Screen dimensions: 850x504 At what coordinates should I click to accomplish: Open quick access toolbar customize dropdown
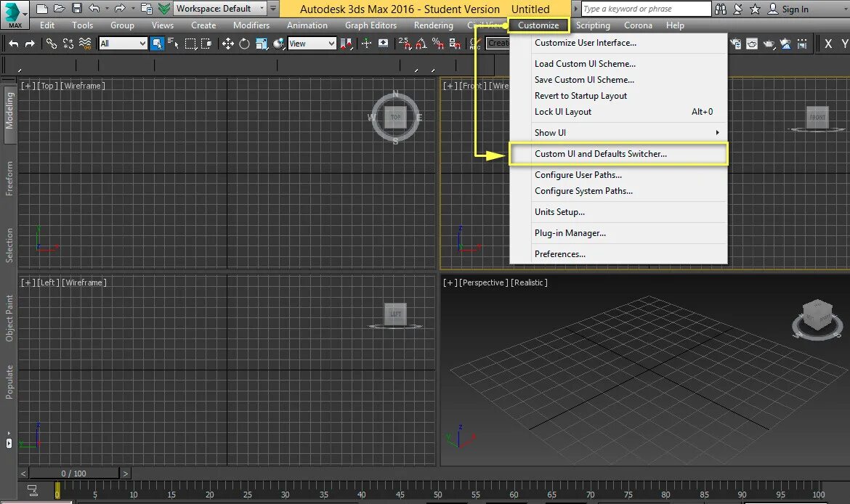click(273, 9)
